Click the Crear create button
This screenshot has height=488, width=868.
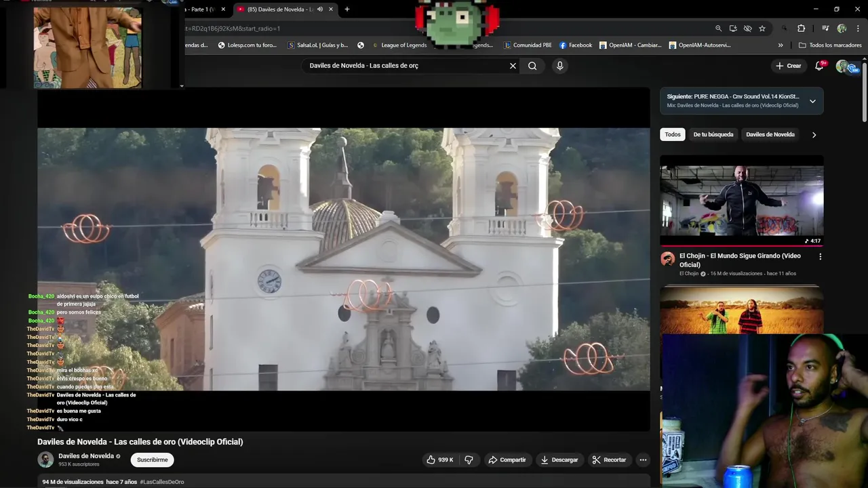click(789, 66)
